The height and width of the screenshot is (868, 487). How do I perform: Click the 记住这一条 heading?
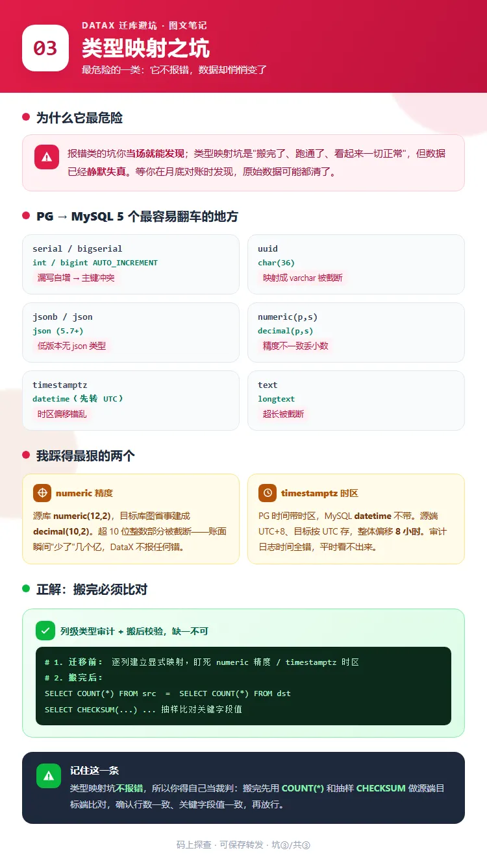[94, 771]
